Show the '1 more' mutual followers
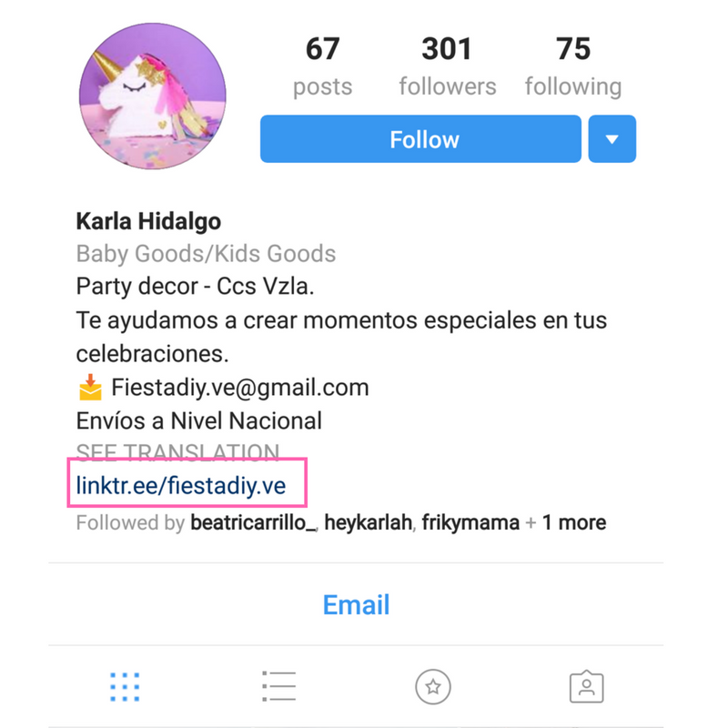728x728 pixels. 574,522
